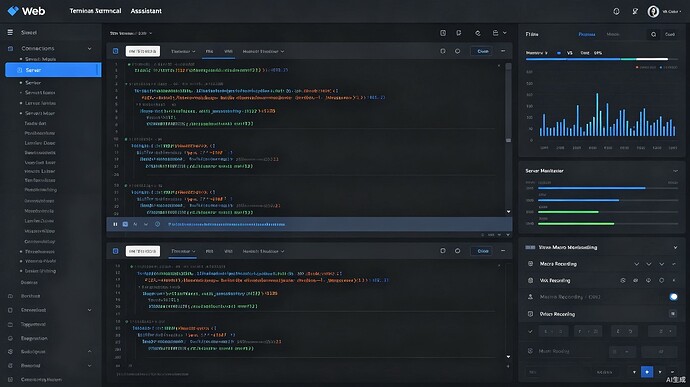Screen dimensions: 690x387
Task: Click the x icon in the Wk Recording row
Action: tap(674, 280)
